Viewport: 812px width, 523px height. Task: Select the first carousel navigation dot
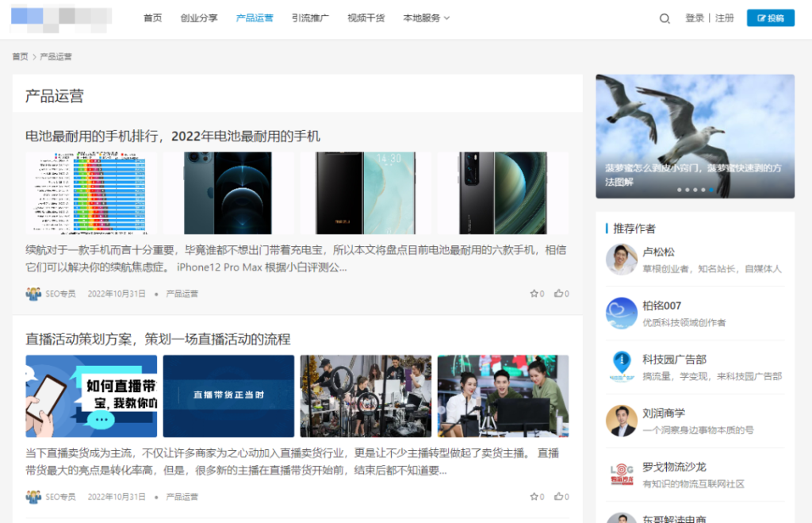679,190
